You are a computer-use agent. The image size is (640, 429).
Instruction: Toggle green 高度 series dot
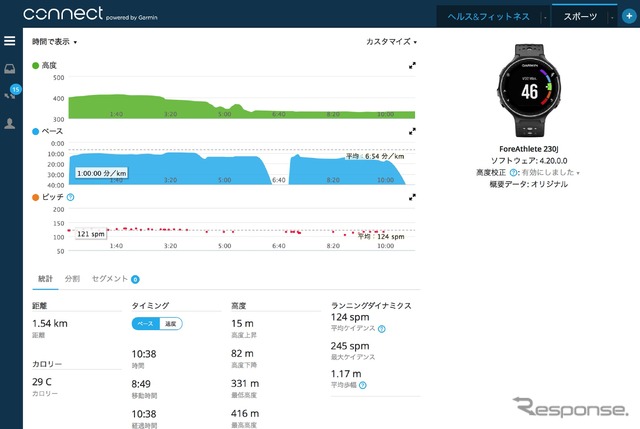[36, 65]
